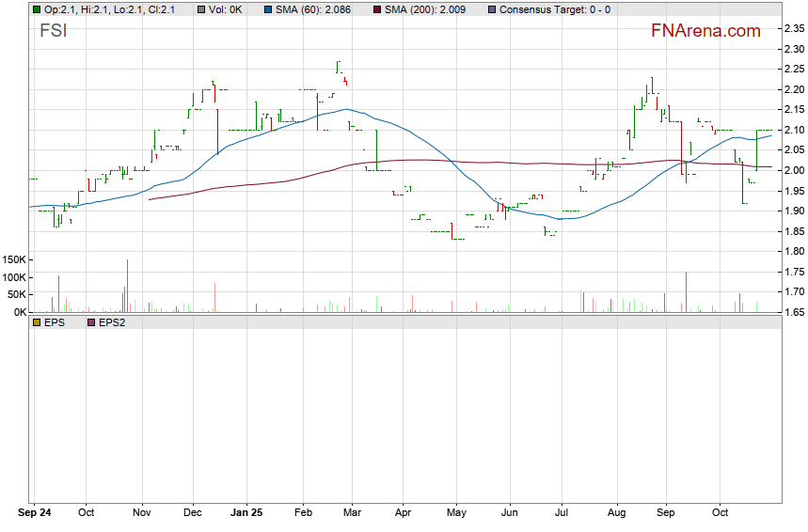Click the 'Jan 25' date axis label
This screenshot has width=808, height=532.
(246, 514)
